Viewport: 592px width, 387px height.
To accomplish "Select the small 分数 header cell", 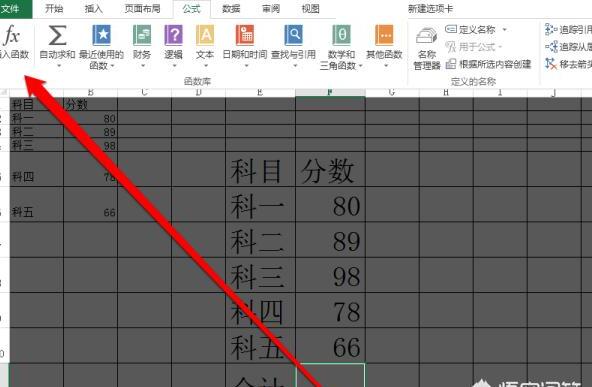I will [x=91, y=104].
